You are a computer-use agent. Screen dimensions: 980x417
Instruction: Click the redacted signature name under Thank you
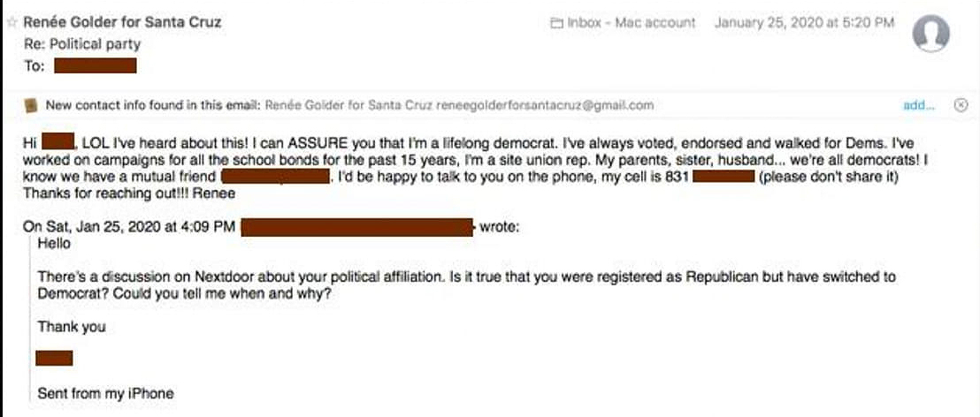coord(54,358)
